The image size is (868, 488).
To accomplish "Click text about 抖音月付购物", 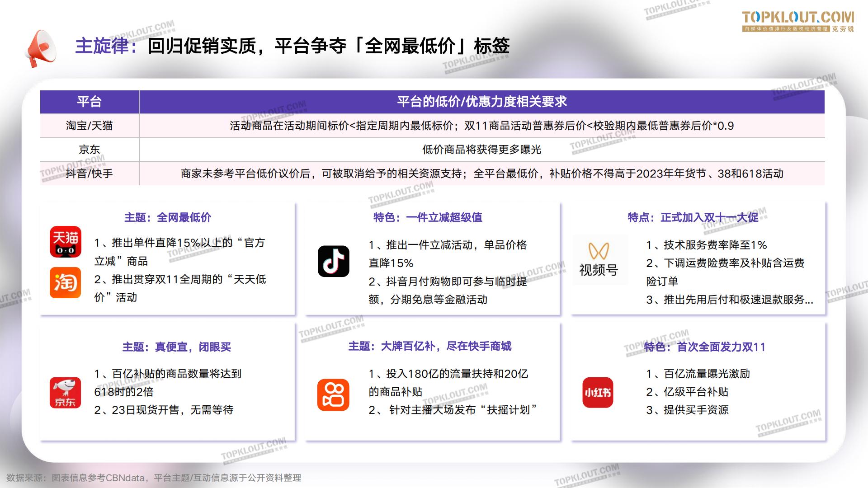I will click(448, 291).
